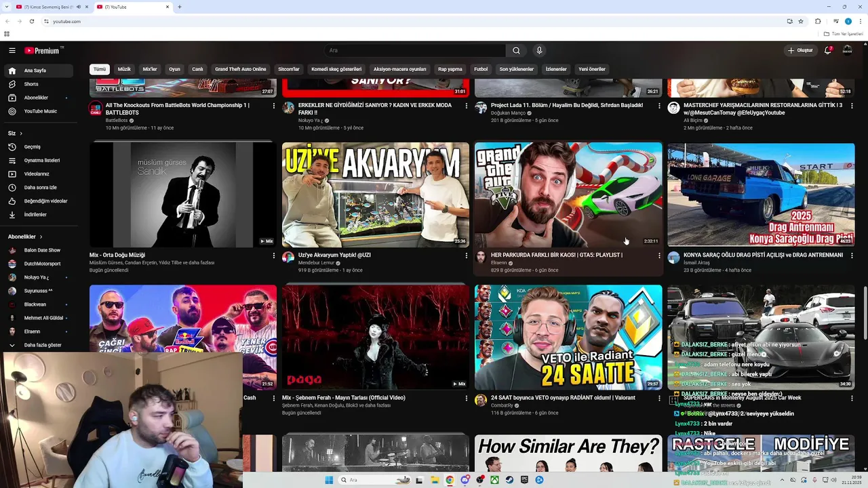
Task: Select the Tümü filter chip
Action: pyautogui.click(x=100, y=69)
